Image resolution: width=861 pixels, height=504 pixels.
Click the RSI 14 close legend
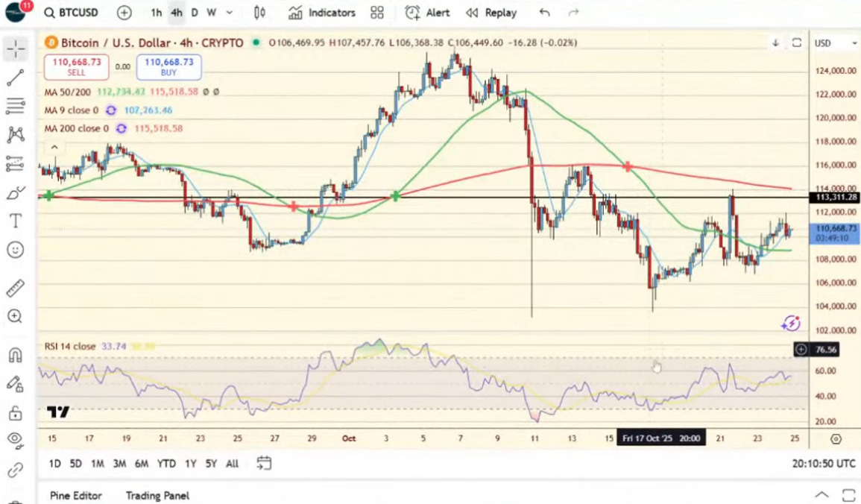click(70, 347)
